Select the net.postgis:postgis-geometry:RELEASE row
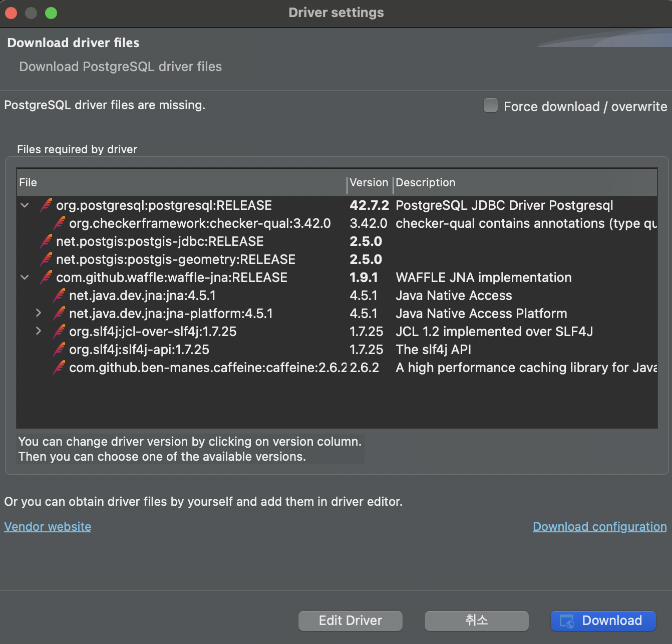Screen dimensions: 672x644 [x=337, y=259]
